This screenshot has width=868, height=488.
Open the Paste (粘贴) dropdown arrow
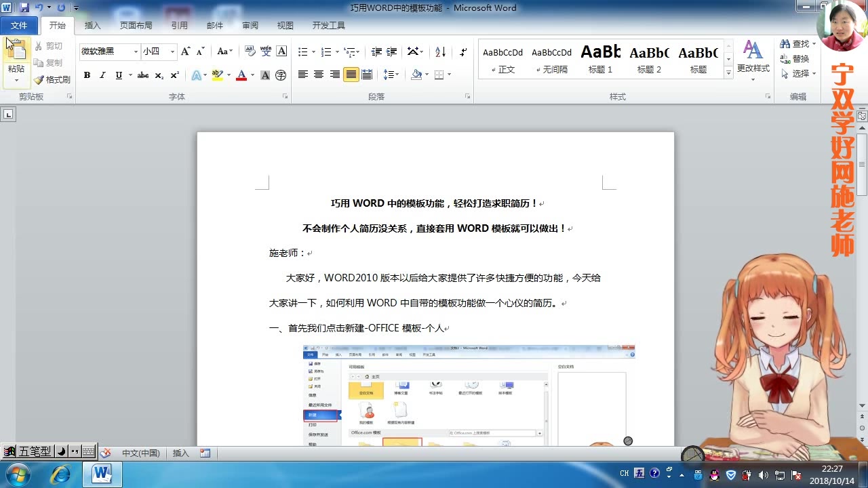click(16, 80)
